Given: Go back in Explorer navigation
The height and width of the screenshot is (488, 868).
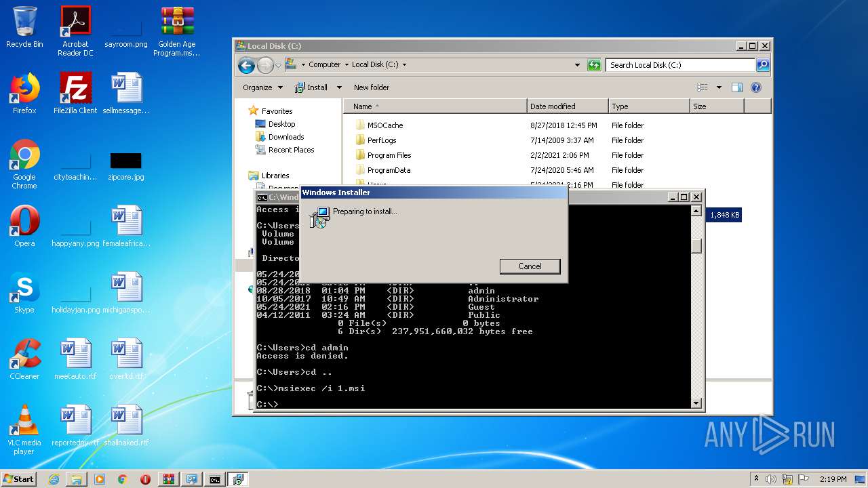Looking at the screenshot, I should pos(246,65).
